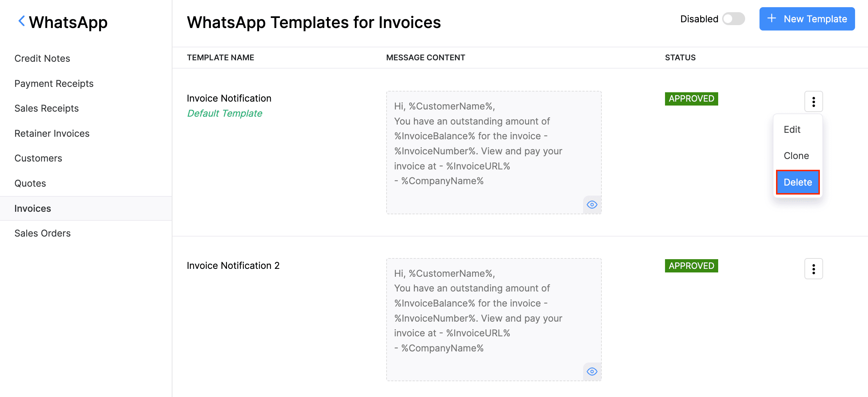868x397 pixels.
Task: Navigate to Credit Notes section
Action: tap(42, 58)
